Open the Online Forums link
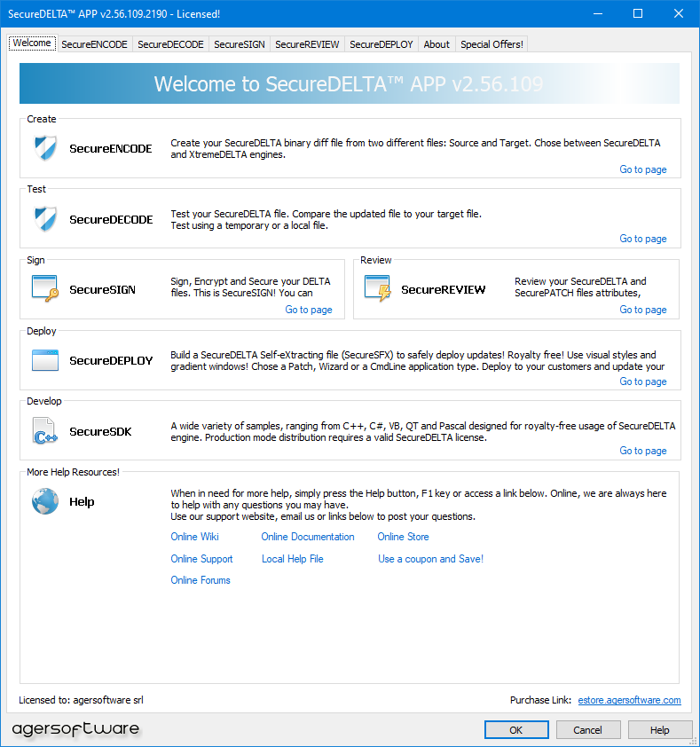The width and height of the screenshot is (700, 747). pos(201,580)
